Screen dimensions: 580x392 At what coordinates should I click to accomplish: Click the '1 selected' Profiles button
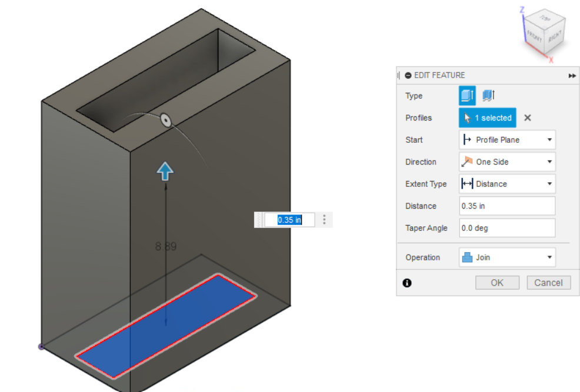click(488, 118)
